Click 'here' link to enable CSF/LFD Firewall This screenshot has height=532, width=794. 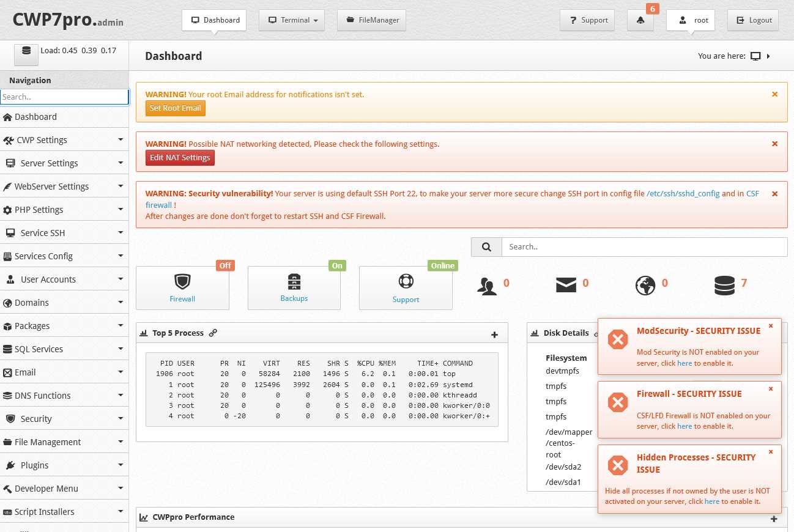click(x=685, y=426)
